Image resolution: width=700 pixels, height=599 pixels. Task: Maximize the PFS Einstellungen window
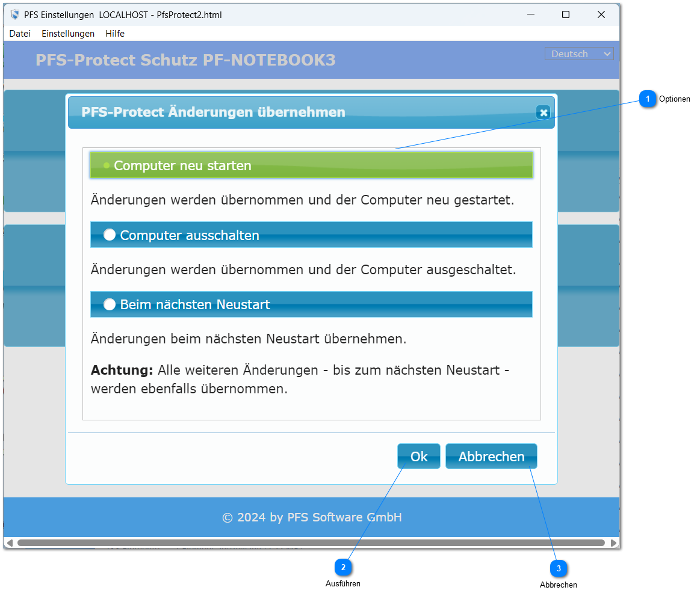tap(565, 14)
